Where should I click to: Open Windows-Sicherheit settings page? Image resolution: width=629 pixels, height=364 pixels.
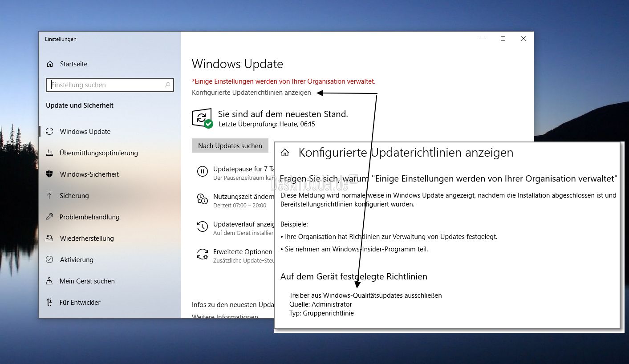coord(89,174)
